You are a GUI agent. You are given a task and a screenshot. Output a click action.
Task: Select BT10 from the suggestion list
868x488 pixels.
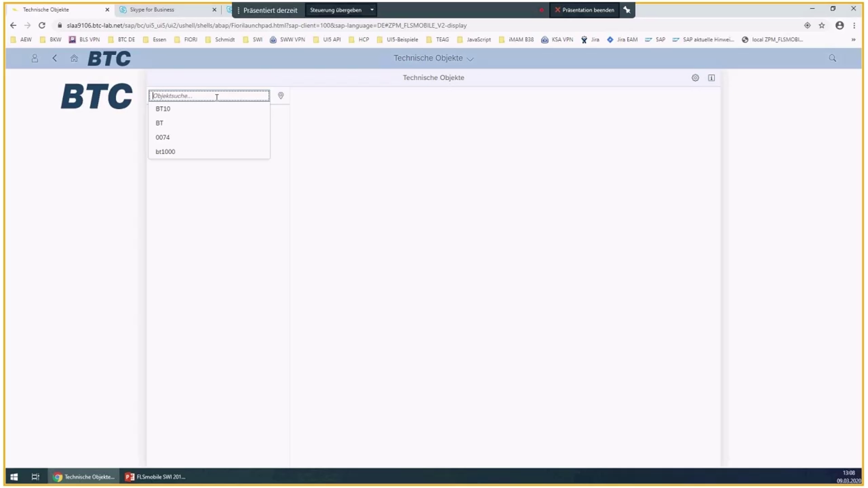tap(163, 108)
